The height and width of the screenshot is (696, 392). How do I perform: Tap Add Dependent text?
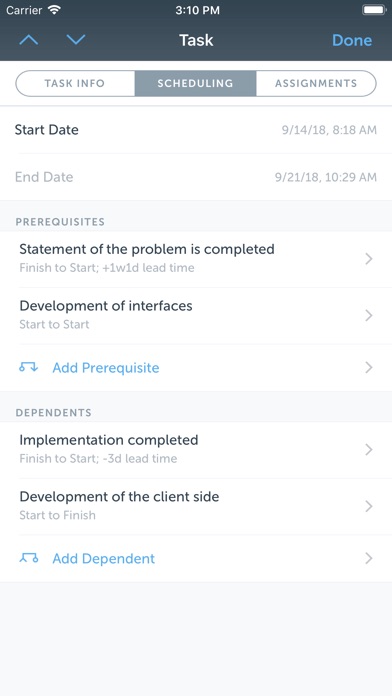tap(104, 558)
